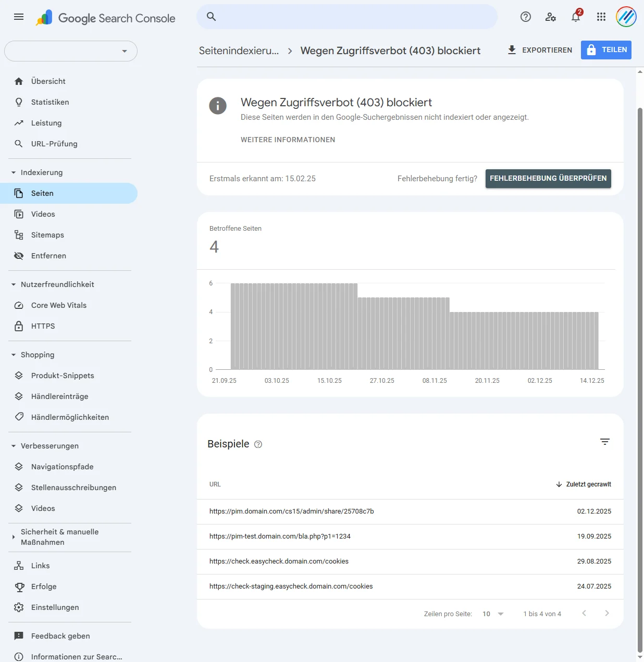644x662 pixels.
Task: Open Videos under Verbesserungen
Action: coord(69,508)
